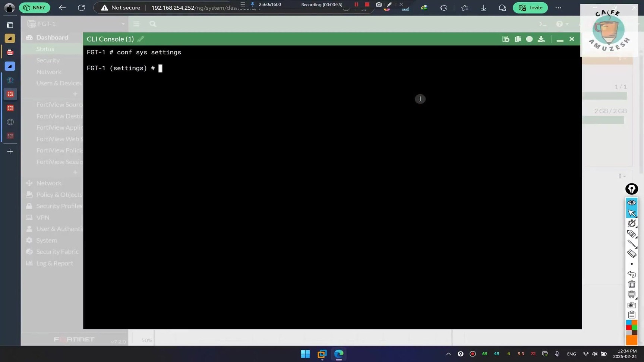Open the tab actions sidebar icon
The width and height of the screenshot is (644, 362).
point(10,25)
